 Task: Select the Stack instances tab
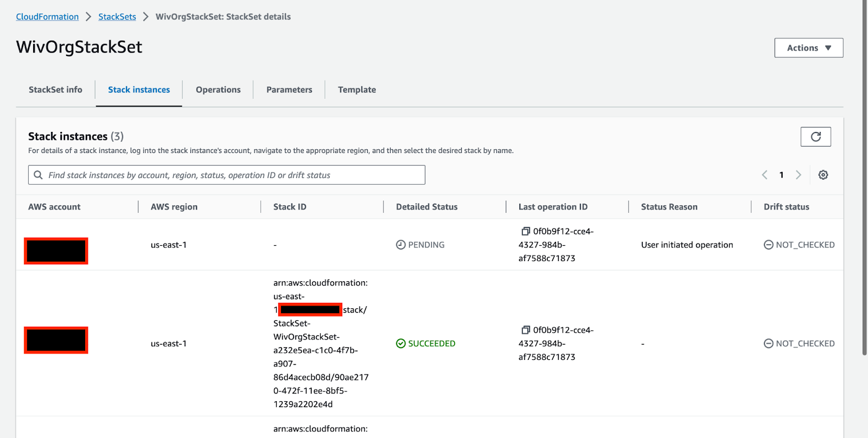(139, 90)
